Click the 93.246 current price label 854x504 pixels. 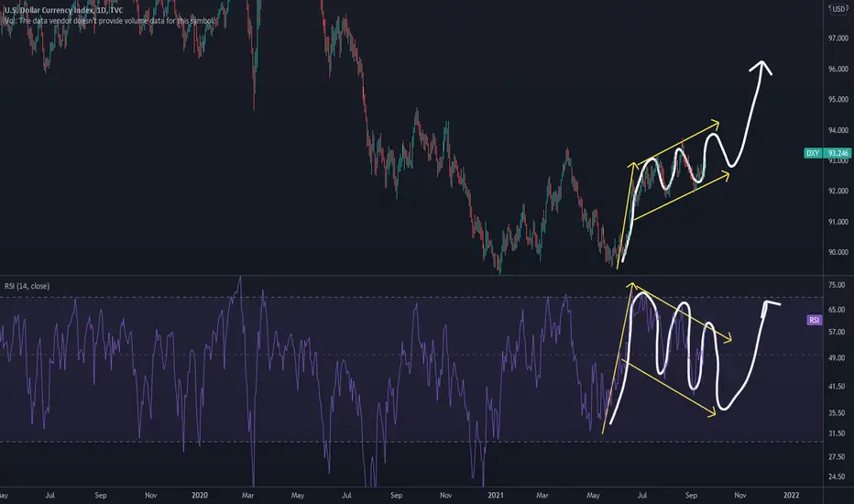click(838, 153)
